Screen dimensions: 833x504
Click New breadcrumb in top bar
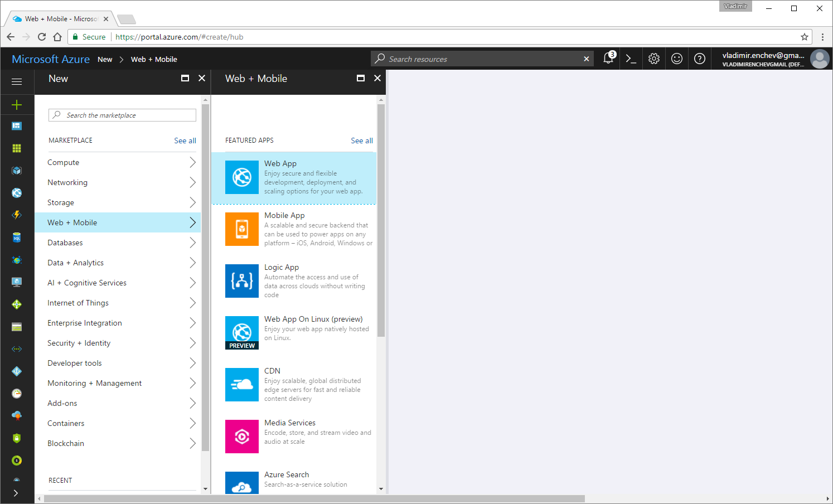pyautogui.click(x=105, y=59)
